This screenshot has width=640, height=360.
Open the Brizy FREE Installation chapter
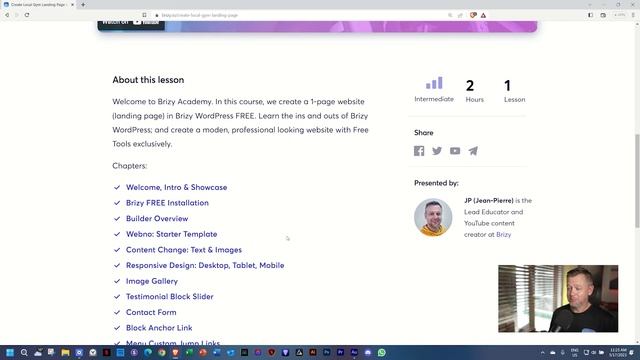[x=167, y=202]
